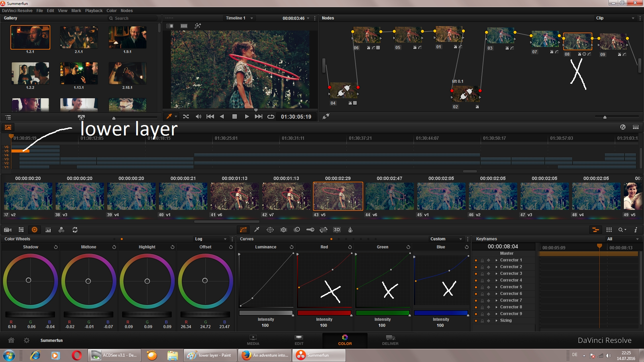Open the Curves palette icon

(243, 230)
